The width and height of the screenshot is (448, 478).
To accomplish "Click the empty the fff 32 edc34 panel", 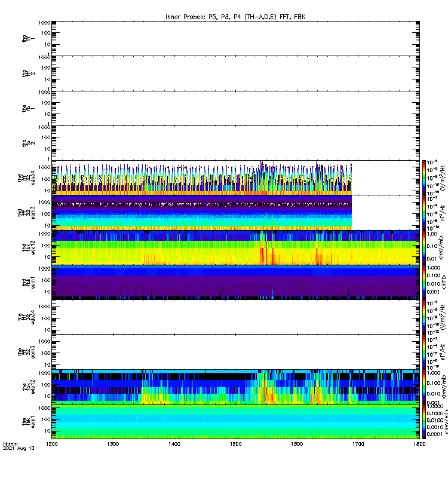I will 235,317.
